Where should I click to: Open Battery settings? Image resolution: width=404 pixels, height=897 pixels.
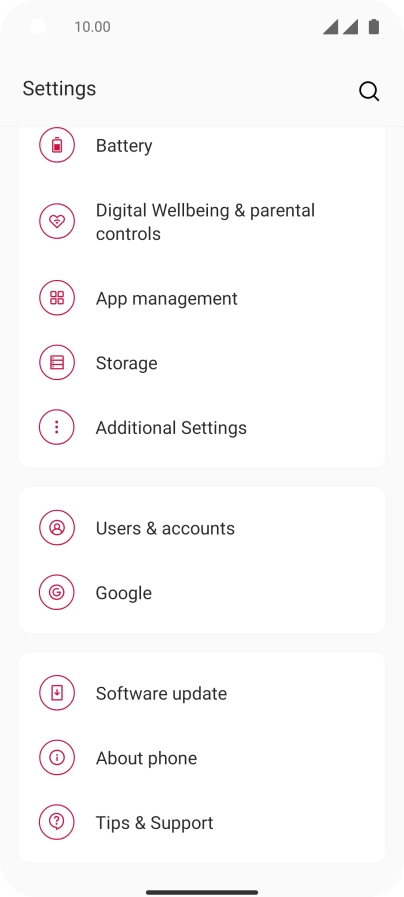[x=202, y=145]
